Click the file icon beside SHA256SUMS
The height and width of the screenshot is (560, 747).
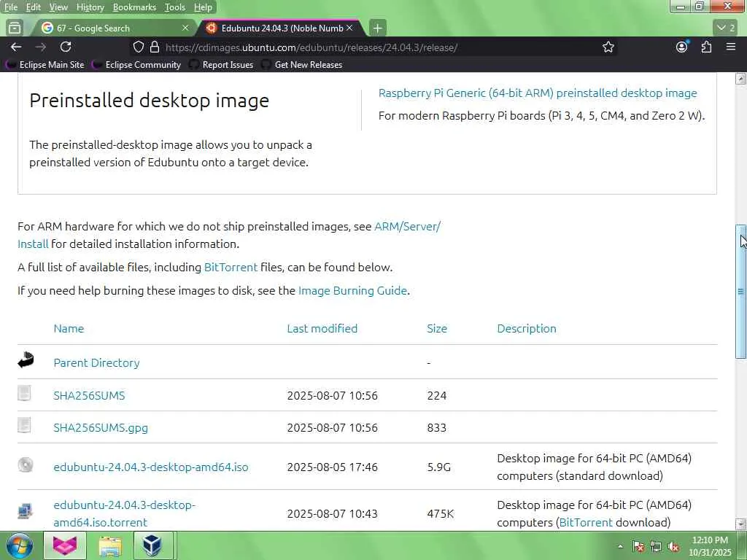point(24,393)
